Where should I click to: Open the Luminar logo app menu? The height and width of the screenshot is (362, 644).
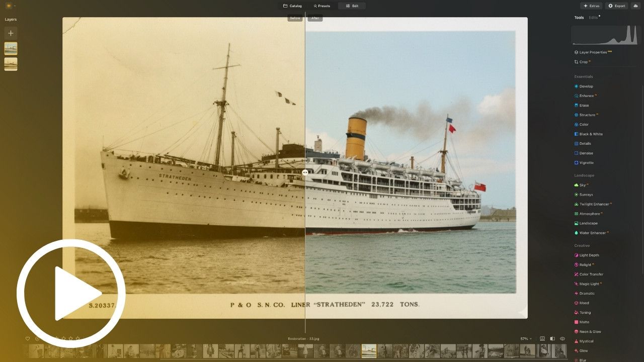[10, 6]
